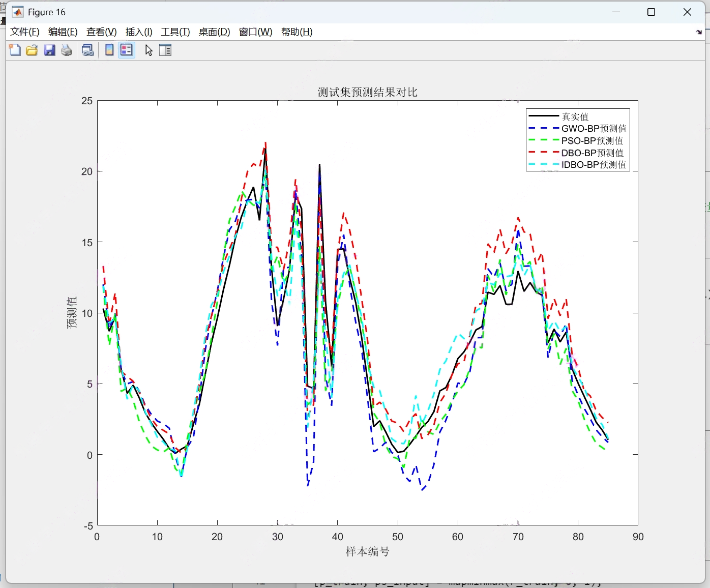Screen dimensions: 710x588
Task: Open the Property Inspector from the toolbar
Action: [165, 50]
